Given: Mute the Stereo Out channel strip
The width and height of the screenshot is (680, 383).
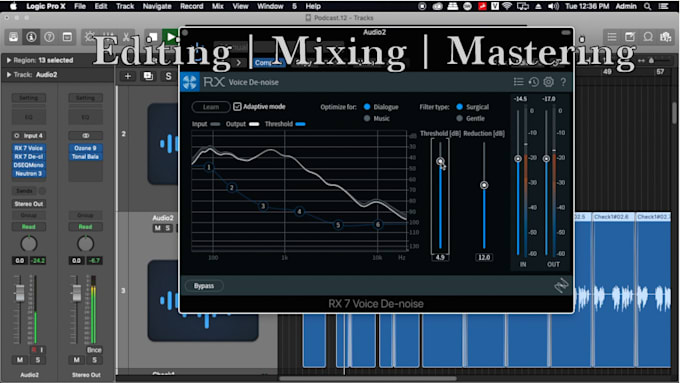Looking at the screenshot, I should [x=76, y=360].
